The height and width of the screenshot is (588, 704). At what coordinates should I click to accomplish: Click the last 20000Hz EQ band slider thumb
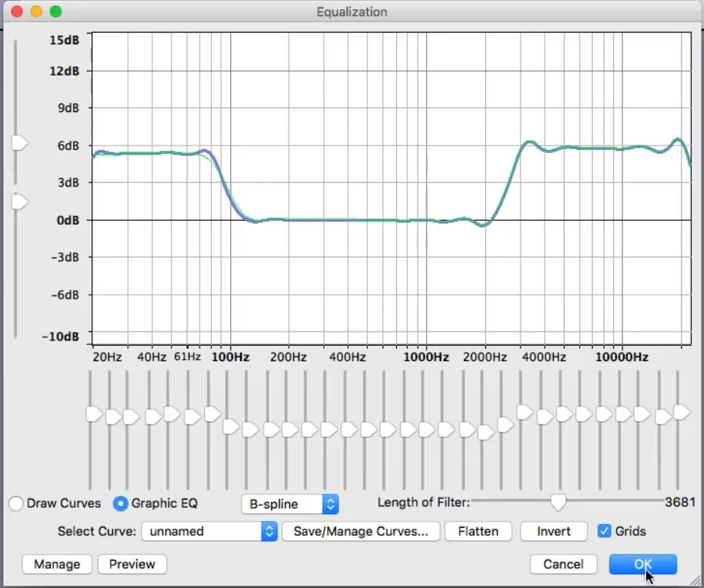click(682, 412)
